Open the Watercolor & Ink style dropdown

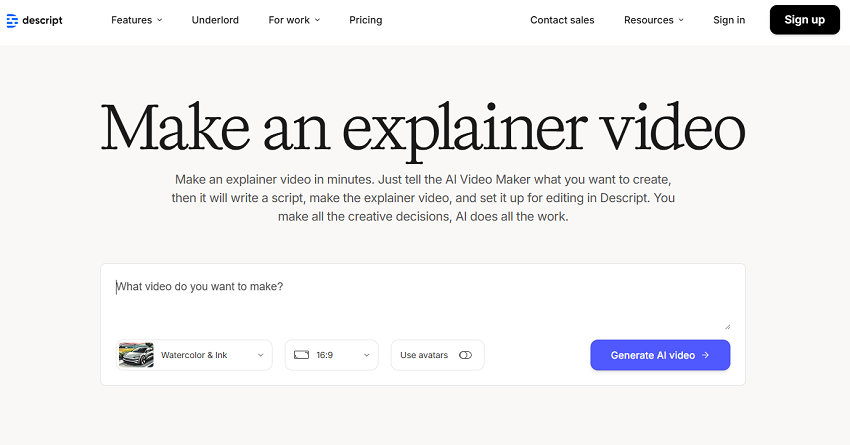194,355
